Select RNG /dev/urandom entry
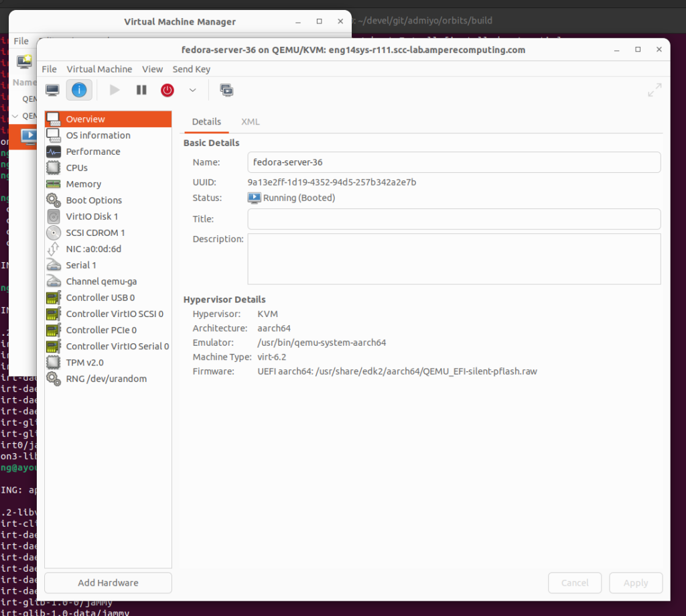 [108, 379]
